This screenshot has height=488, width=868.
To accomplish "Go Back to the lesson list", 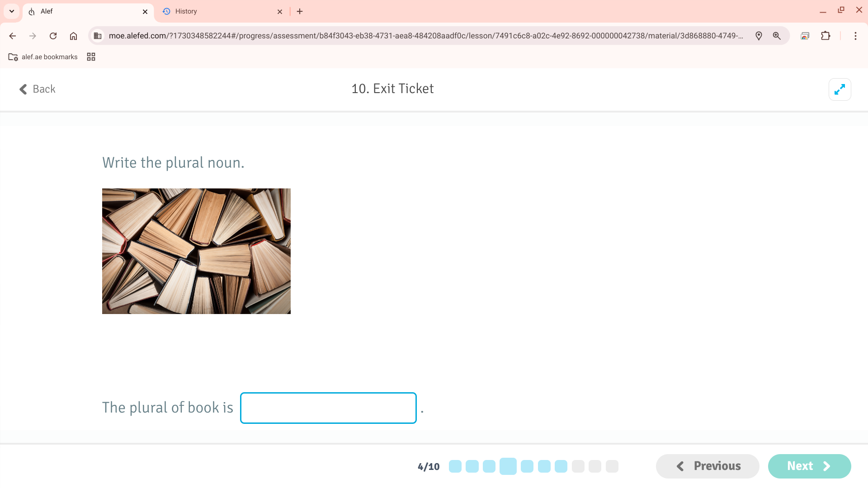I will pyautogui.click(x=37, y=89).
